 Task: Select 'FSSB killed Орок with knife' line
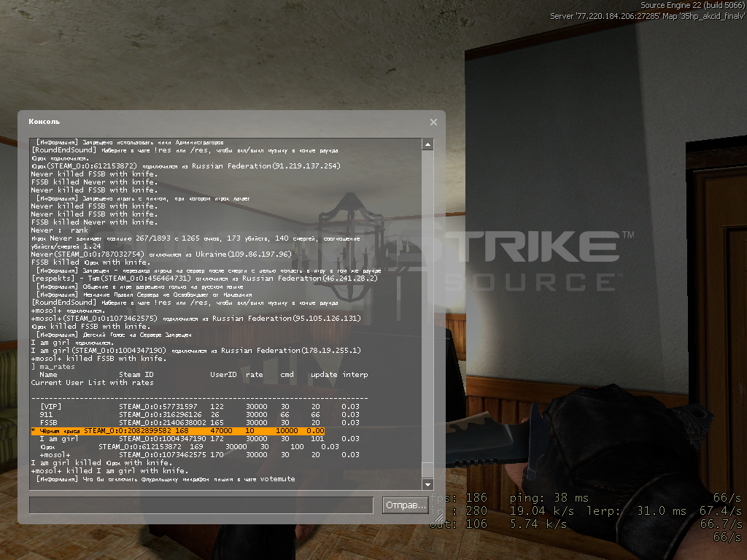pyautogui.click(x=90, y=262)
